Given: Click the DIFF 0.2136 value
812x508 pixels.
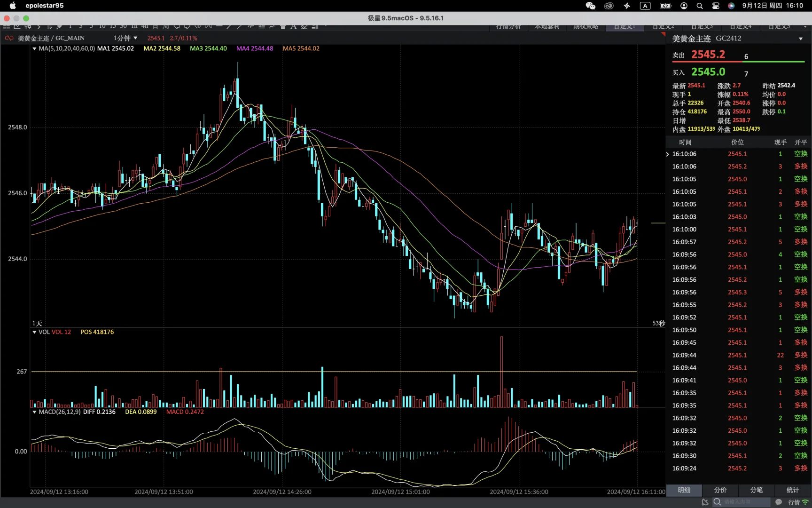Looking at the screenshot, I should coord(99,412).
